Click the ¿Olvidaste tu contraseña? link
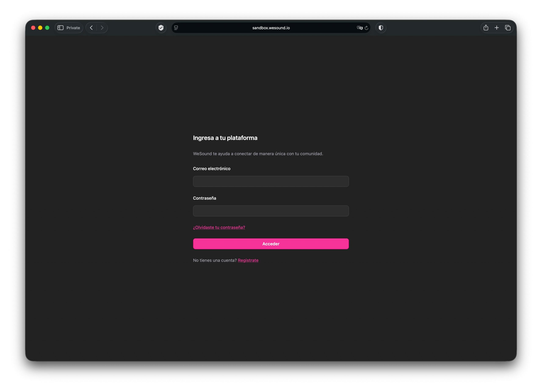 (x=219, y=227)
